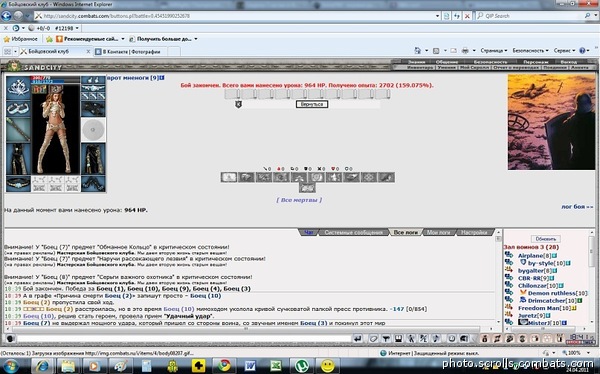
Task: Open the Безопасность dropdown in IE toolbar
Action: tap(530, 51)
